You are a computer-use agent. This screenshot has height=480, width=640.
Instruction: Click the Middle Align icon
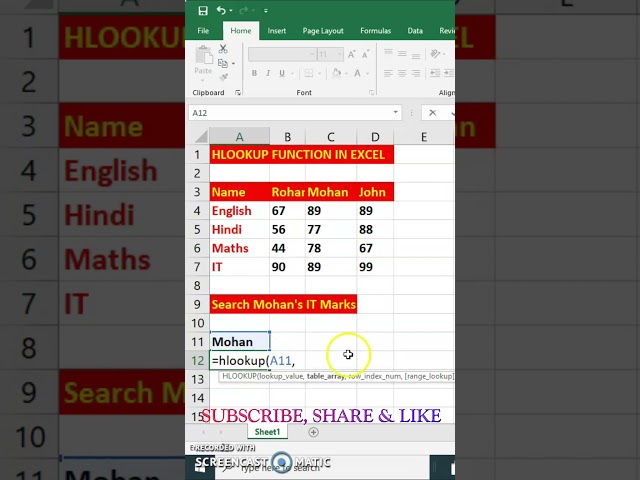pyautogui.click(x=402, y=53)
